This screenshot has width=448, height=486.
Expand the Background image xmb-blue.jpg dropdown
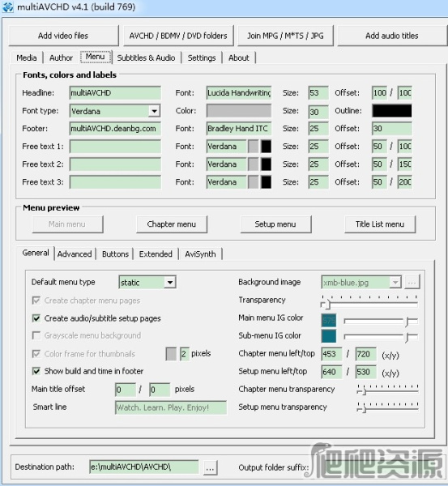395,283
